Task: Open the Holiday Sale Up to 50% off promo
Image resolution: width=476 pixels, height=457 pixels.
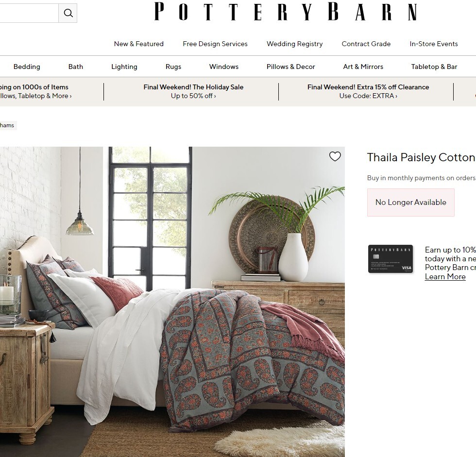Action: (193, 91)
